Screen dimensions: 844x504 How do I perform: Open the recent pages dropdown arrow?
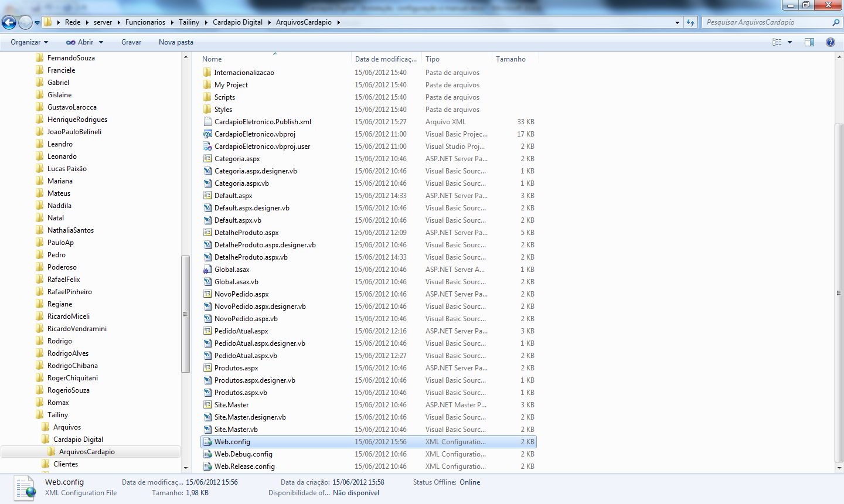pos(38,23)
